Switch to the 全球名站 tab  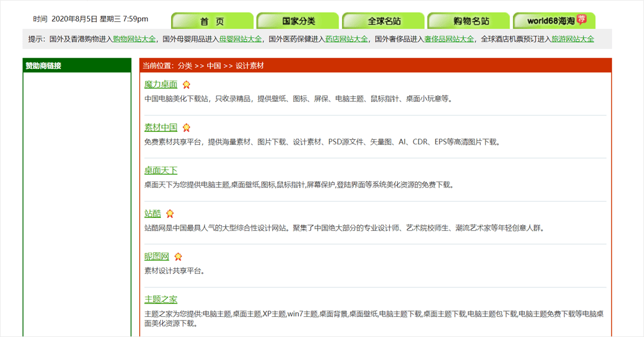[x=383, y=21]
